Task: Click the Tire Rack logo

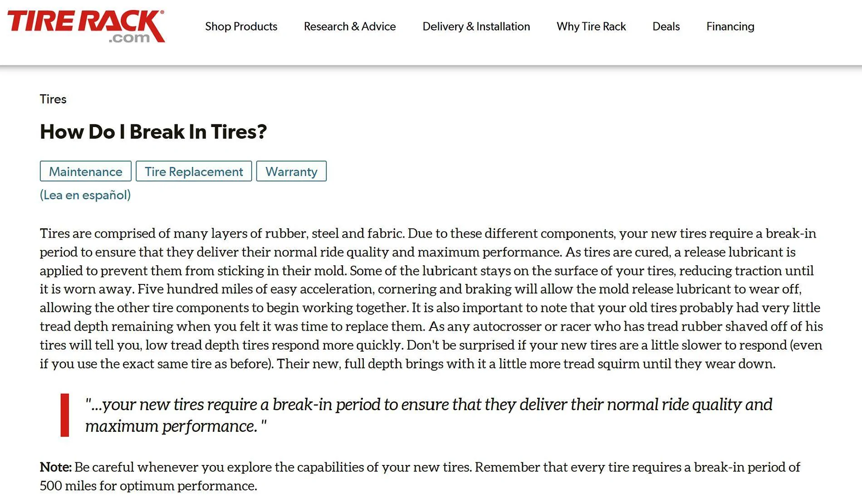Action: point(86,27)
